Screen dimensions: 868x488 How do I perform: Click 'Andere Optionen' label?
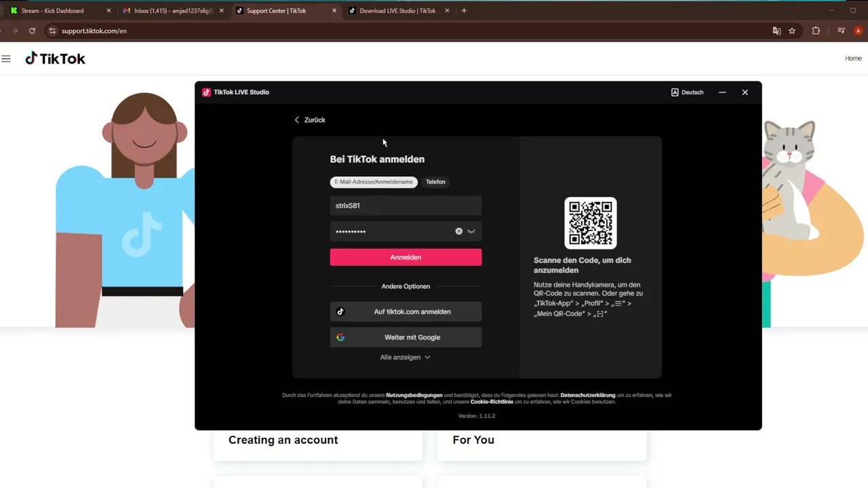[x=406, y=286]
